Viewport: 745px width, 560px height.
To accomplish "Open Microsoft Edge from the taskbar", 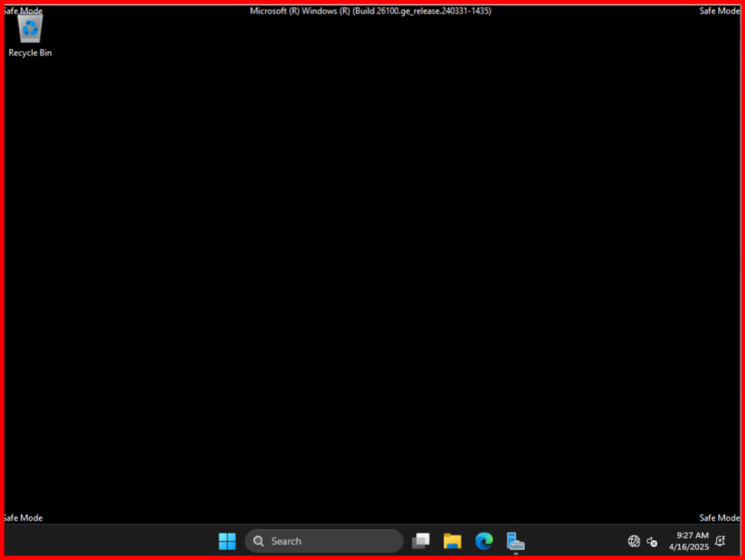I will click(x=484, y=541).
